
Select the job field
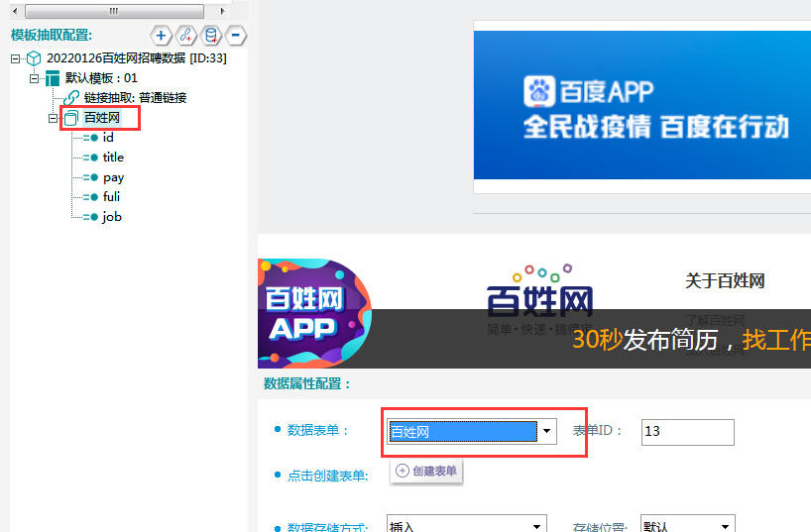(112, 217)
